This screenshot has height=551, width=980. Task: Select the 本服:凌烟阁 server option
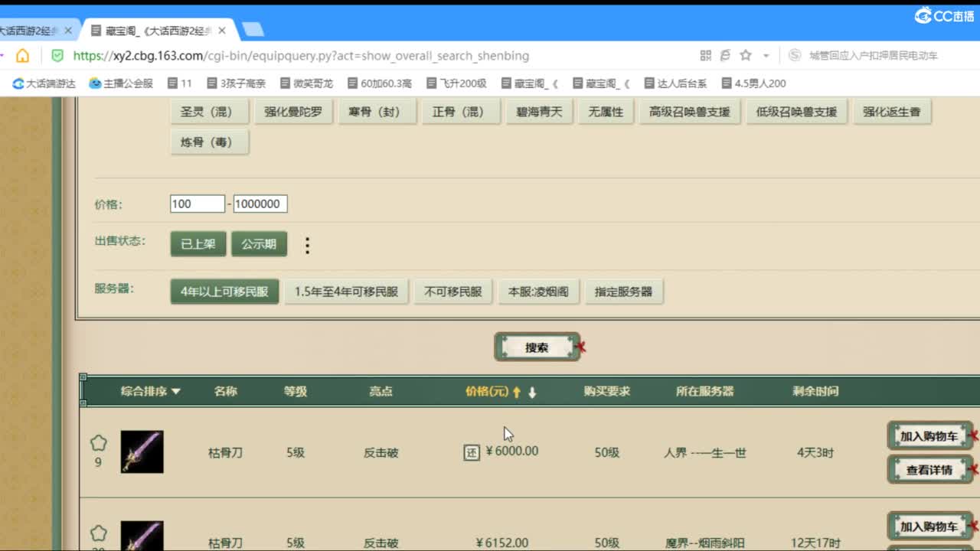tap(538, 292)
